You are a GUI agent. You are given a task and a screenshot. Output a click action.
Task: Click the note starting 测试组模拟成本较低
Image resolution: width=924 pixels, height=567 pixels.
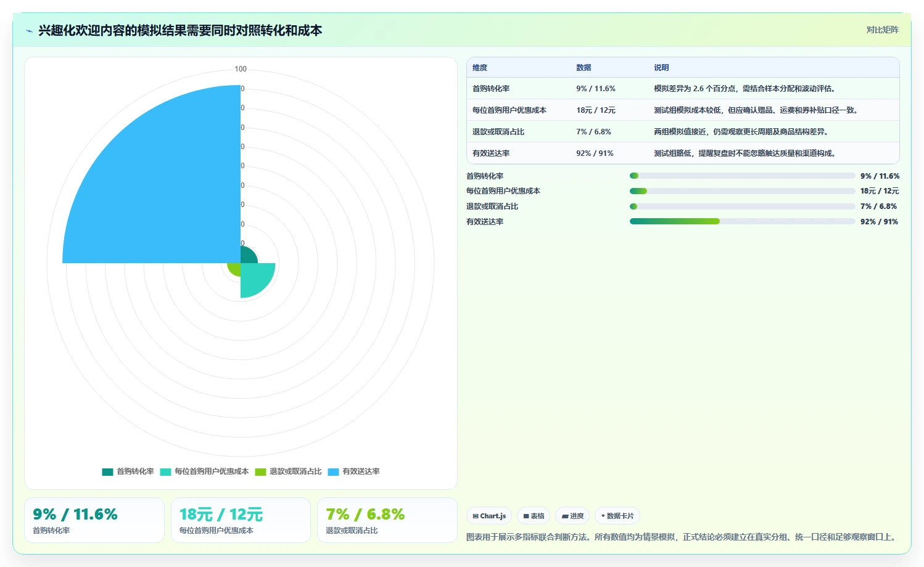click(x=757, y=110)
